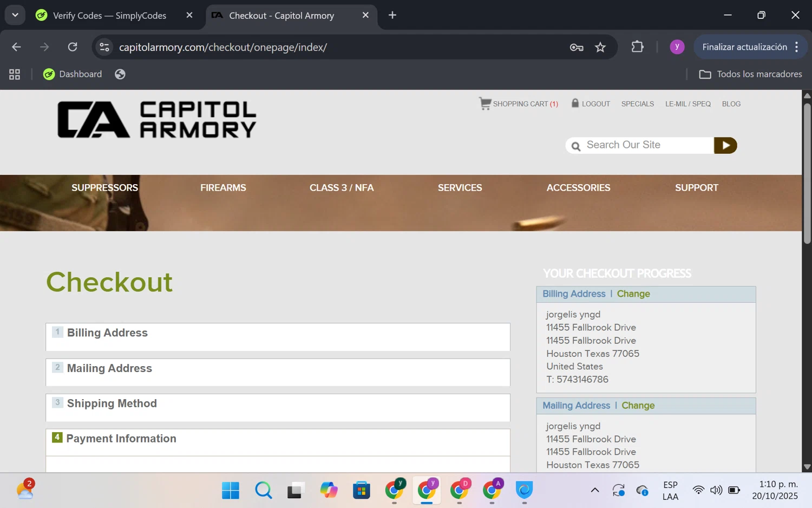
Task: Go back with browser back arrow
Action: 16,47
